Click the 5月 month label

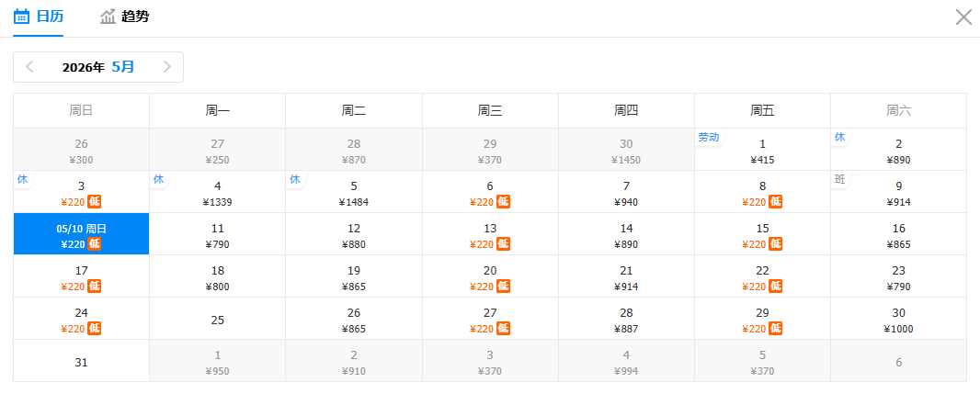coord(122,67)
